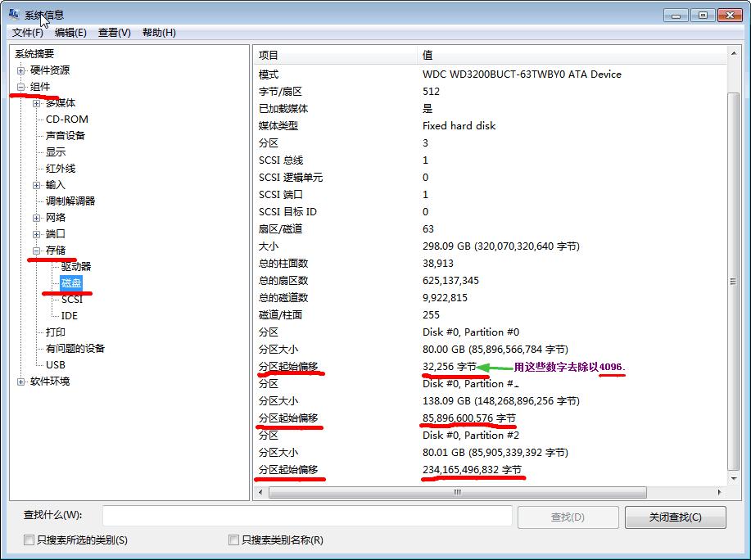Open the 查看(V) menu

pyautogui.click(x=111, y=33)
